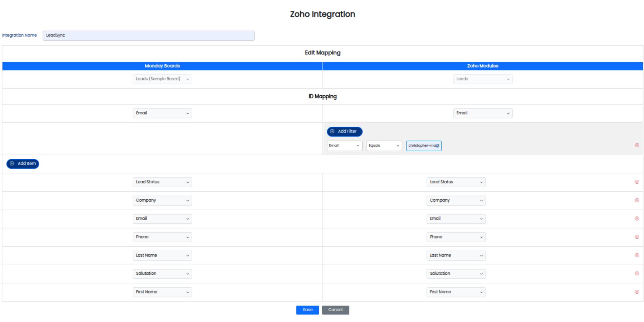
Task: Expand the Monday Phone dropdown
Action: tap(162, 237)
